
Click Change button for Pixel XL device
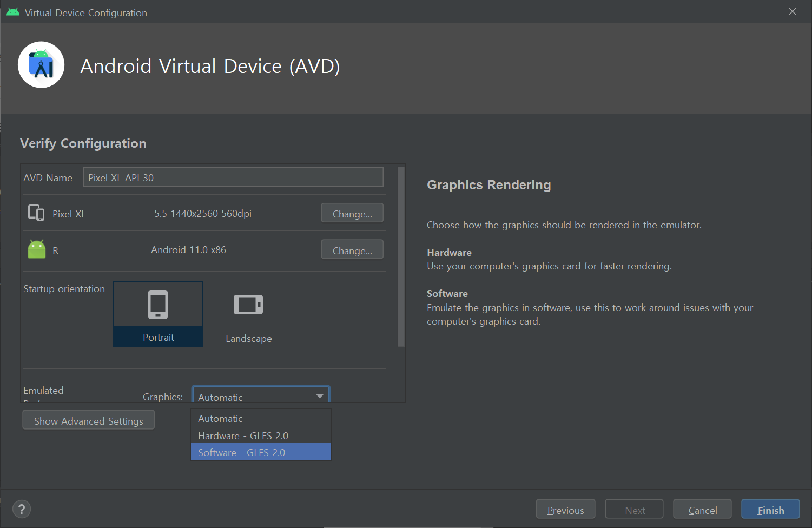[x=352, y=213]
